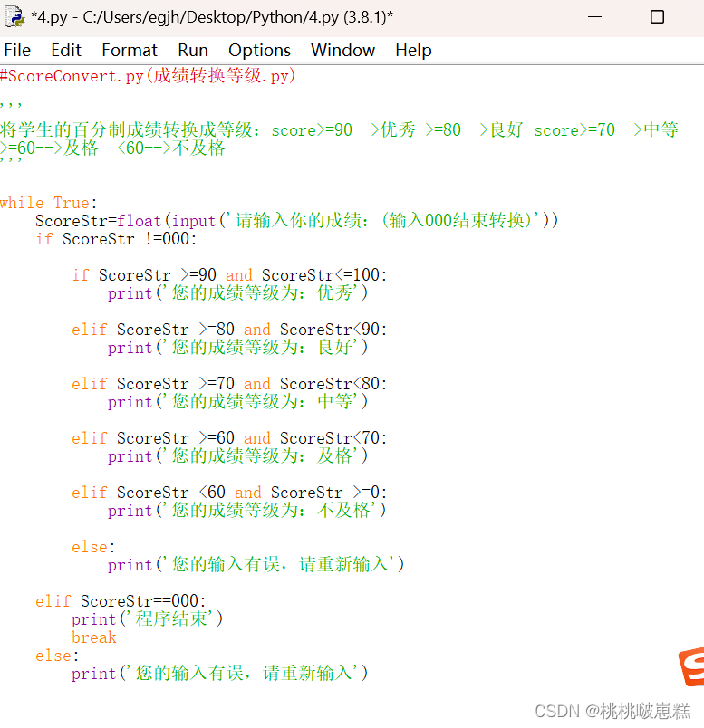Open the File menu
Screen dimensions: 704x728
17,50
